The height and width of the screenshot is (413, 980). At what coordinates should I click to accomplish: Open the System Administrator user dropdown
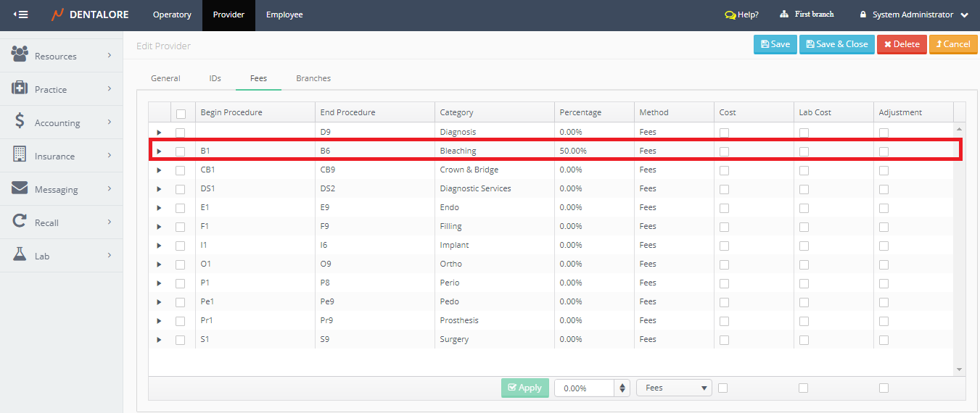[x=914, y=14]
